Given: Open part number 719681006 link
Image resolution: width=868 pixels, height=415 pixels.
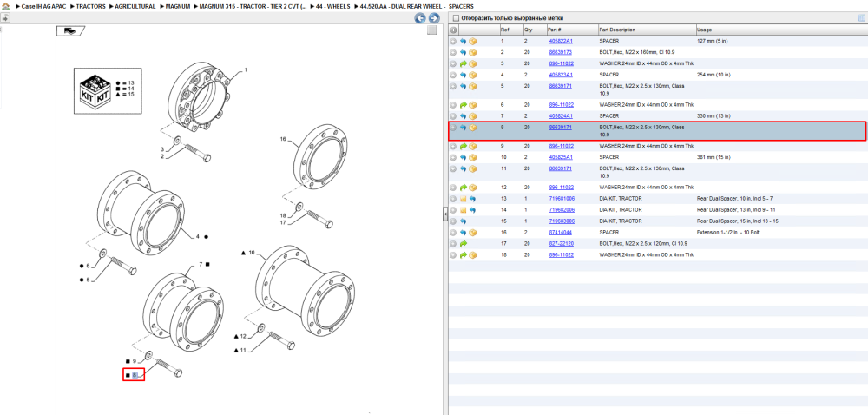Looking at the screenshot, I should click(562, 199).
